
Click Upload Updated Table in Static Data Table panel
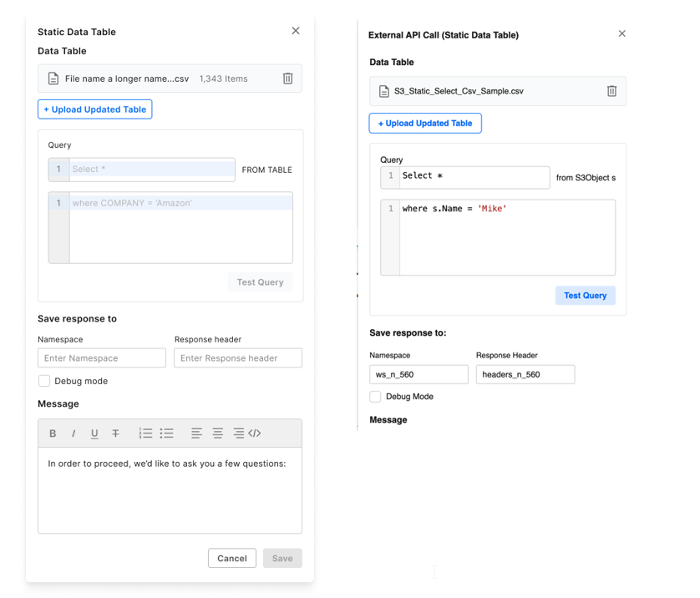coord(95,109)
